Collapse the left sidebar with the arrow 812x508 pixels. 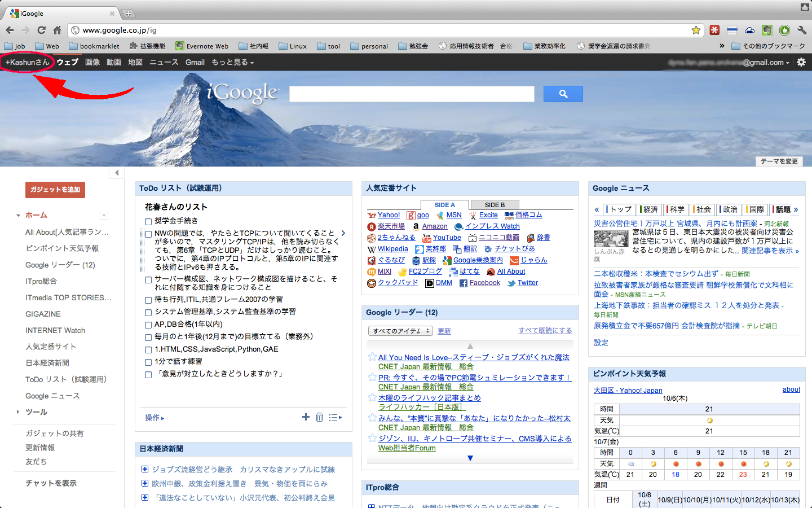[x=117, y=173]
